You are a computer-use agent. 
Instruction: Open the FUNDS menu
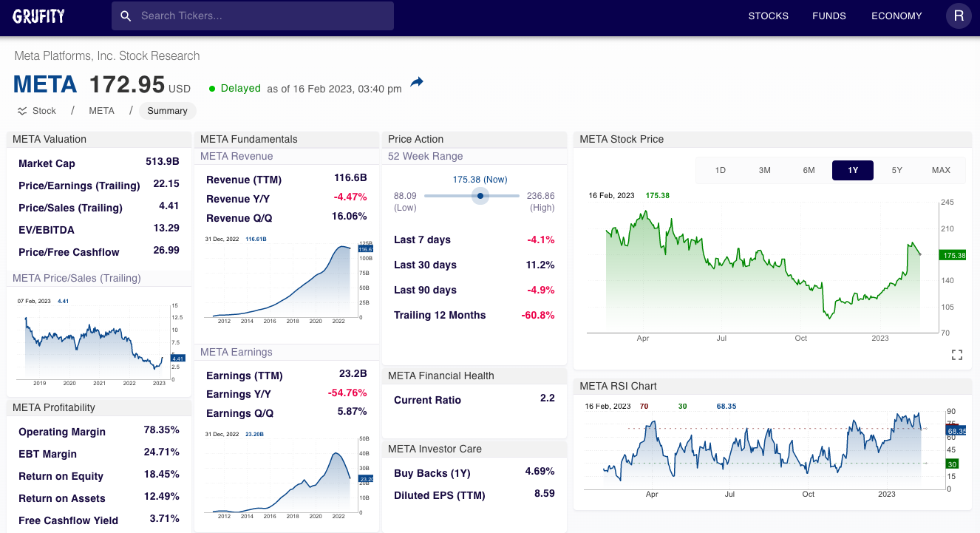tap(828, 16)
